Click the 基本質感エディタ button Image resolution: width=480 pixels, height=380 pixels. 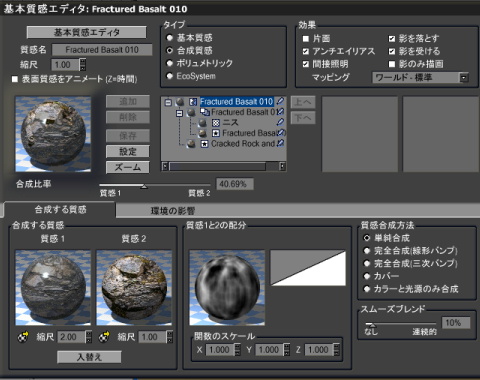click(x=87, y=32)
